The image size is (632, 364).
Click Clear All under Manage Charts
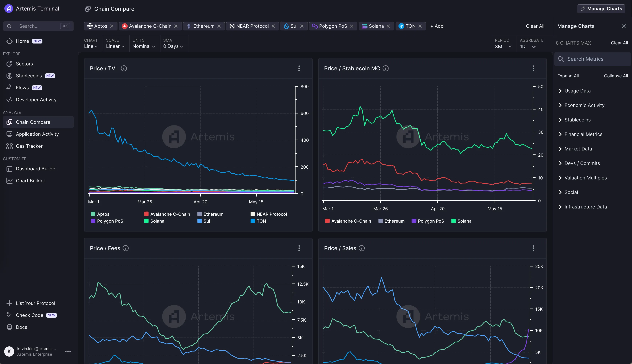click(x=619, y=43)
